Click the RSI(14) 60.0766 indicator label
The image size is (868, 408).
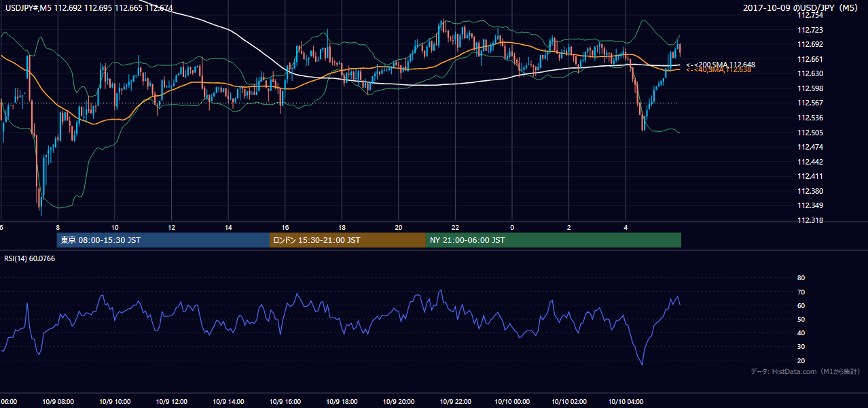point(29,258)
